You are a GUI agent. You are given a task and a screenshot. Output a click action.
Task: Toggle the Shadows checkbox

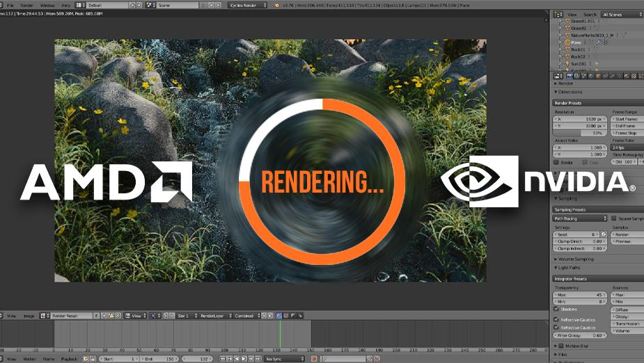pos(556,309)
